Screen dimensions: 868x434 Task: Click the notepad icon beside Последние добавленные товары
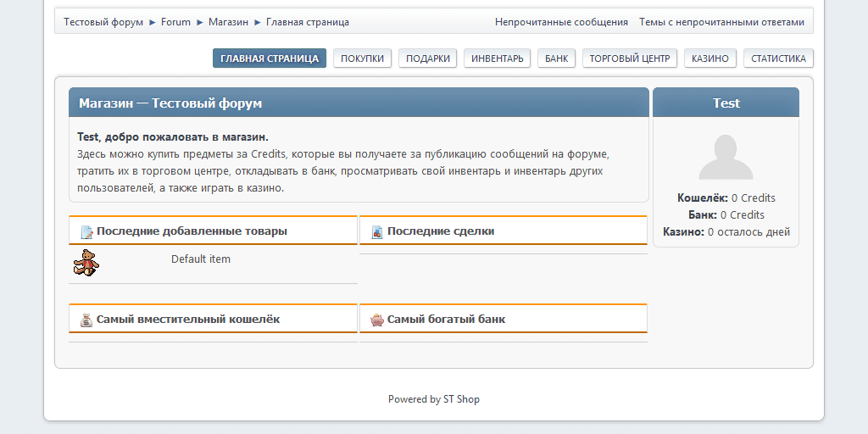(x=86, y=232)
